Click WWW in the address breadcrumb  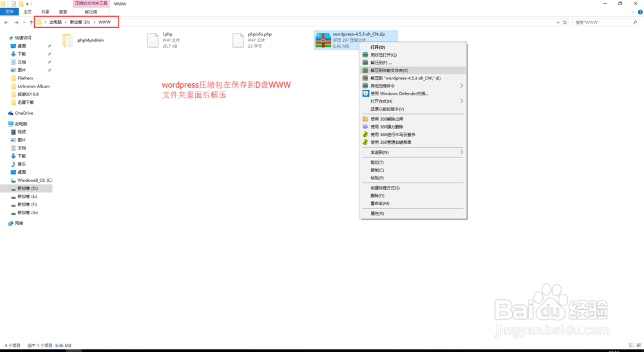104,22
